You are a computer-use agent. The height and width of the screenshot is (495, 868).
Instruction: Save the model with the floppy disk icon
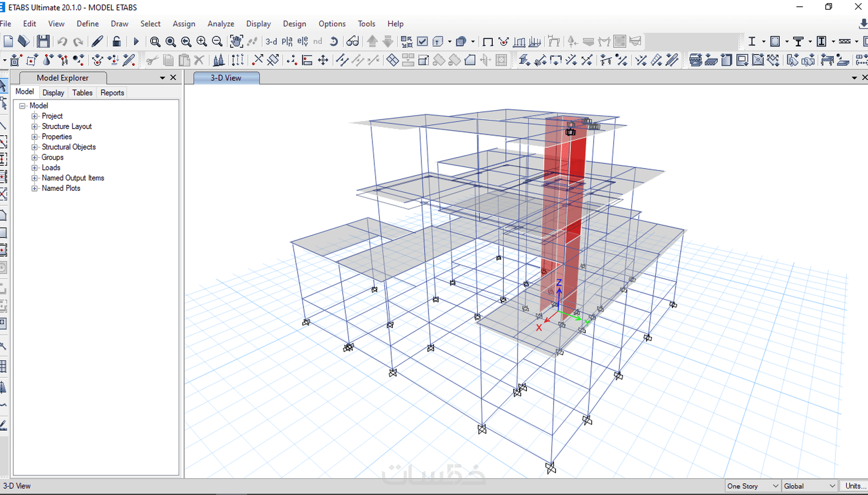pyautogui.click(x=43, y=41)
